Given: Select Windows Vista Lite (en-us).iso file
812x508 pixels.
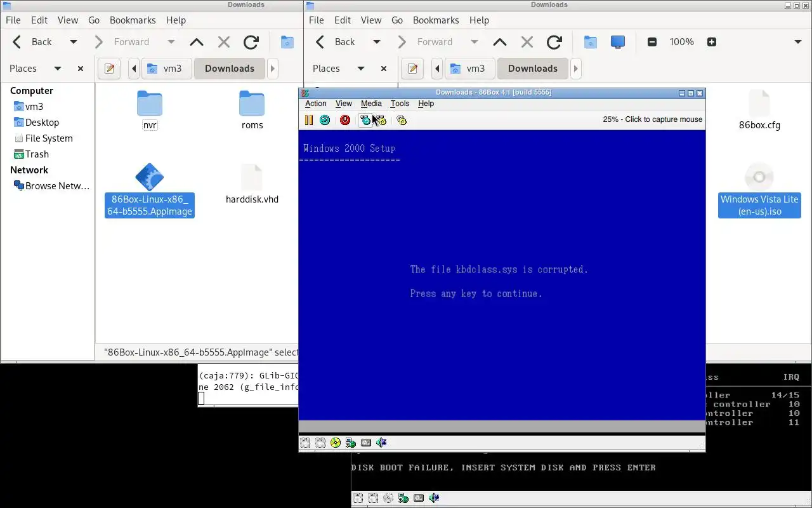Looking at the screenshot, I should coord(759,190).
